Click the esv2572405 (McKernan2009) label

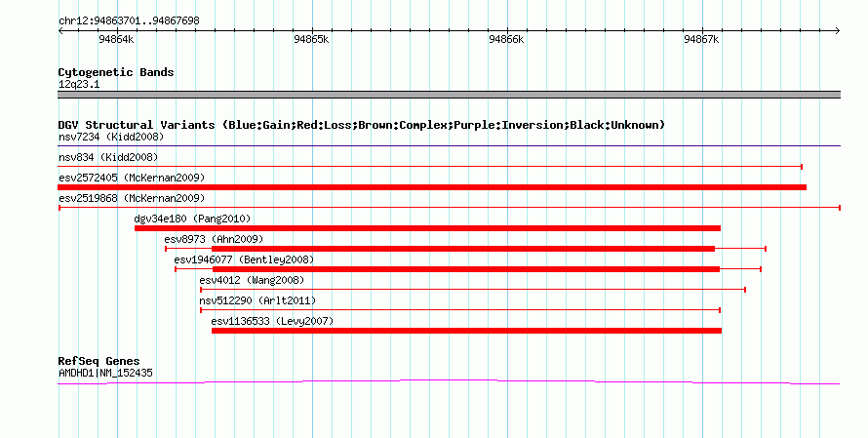pos(132,178)
